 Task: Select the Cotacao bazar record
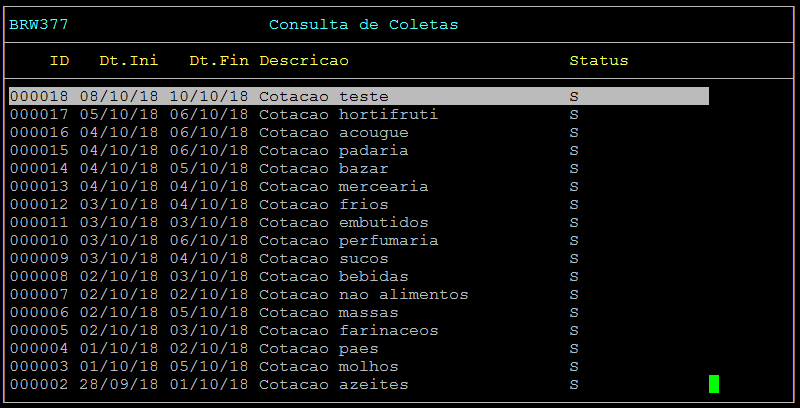click(x=359, y=168)
